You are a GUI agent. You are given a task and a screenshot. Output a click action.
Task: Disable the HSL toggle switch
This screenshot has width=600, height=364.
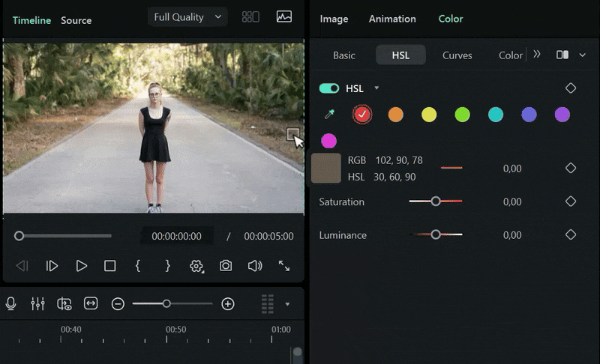(329, 88)
